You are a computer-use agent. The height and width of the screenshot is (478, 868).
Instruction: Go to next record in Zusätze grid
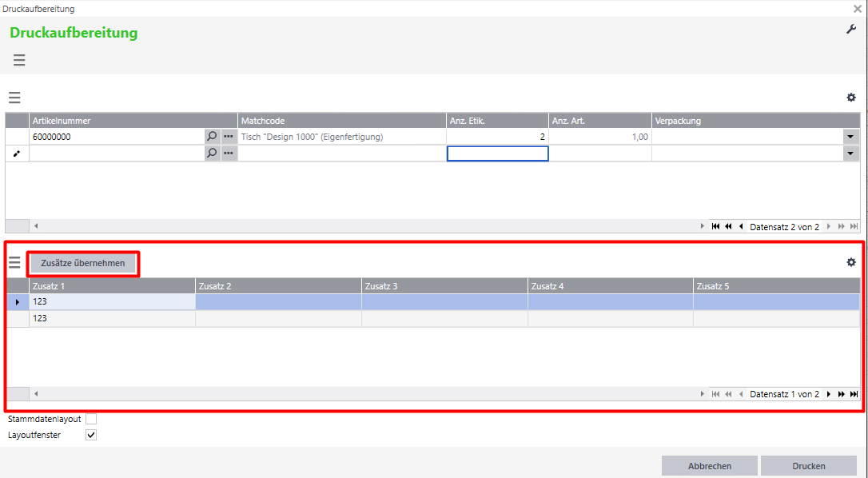(828, 394)
